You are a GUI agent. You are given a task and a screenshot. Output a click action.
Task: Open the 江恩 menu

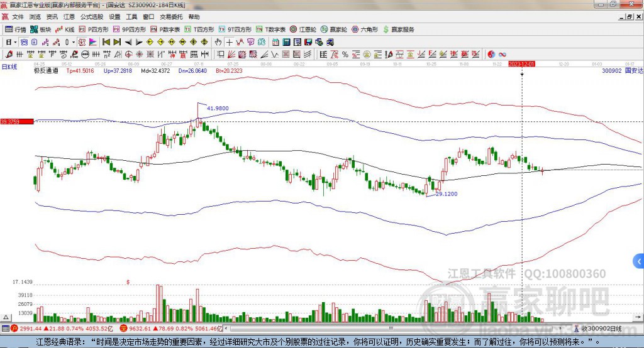(x=69, y=17)
